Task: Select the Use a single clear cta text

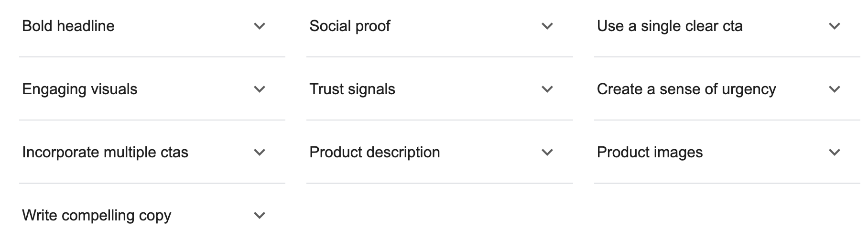Action: pyautogui.click(x=670, y=26)
